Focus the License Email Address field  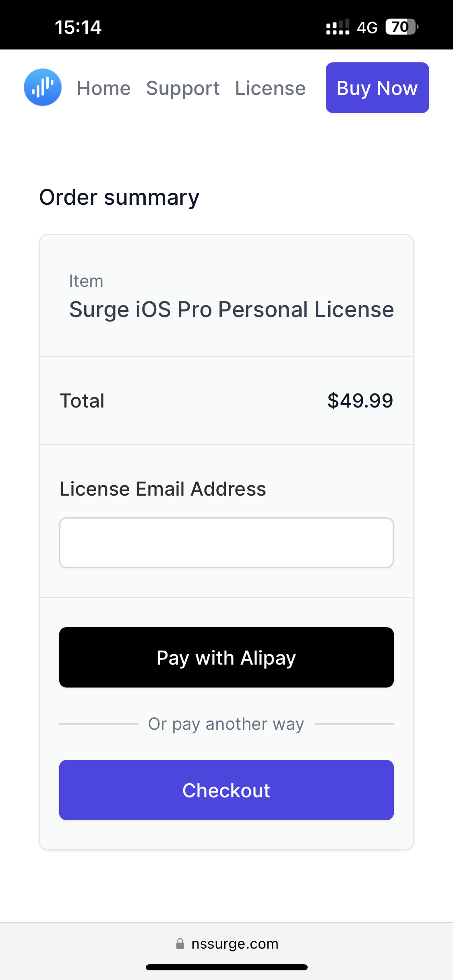coord(226,543)
